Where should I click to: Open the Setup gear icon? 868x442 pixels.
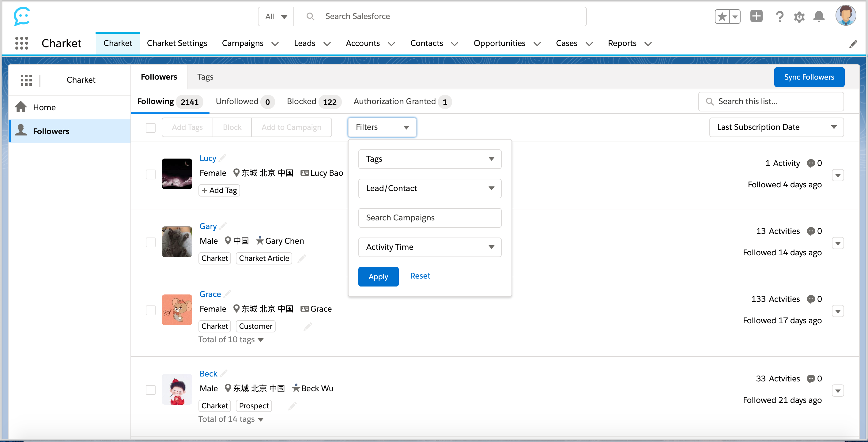coord(799,17)
